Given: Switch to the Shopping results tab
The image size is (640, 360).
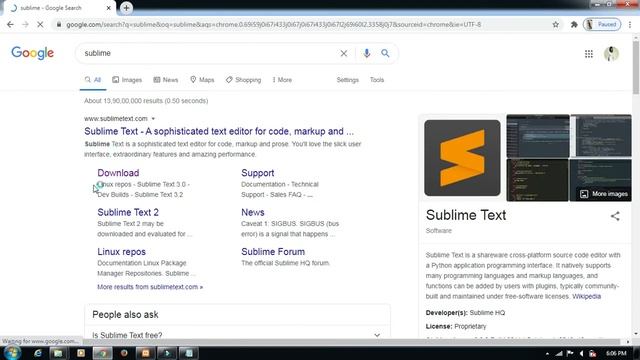Looking at the screenshot, I should [243, 80].
